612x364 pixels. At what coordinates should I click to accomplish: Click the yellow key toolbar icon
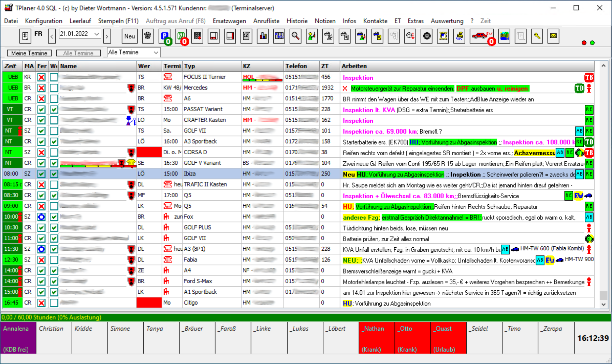point(537,36)
